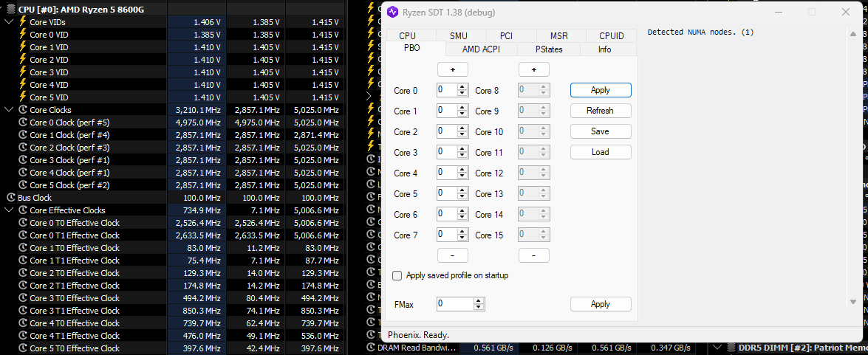Click Apply button next to Core 8
The height and width of the screenshot is (355, 868).
coord(601,90)
